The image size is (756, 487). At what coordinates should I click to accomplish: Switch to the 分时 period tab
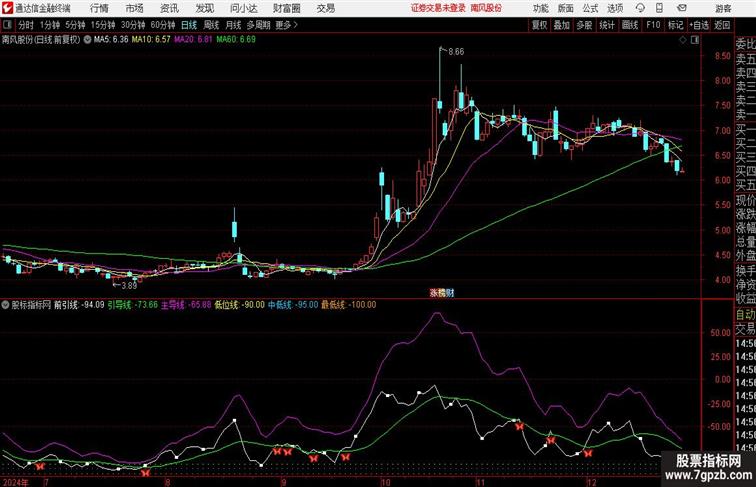coord(26,25)
